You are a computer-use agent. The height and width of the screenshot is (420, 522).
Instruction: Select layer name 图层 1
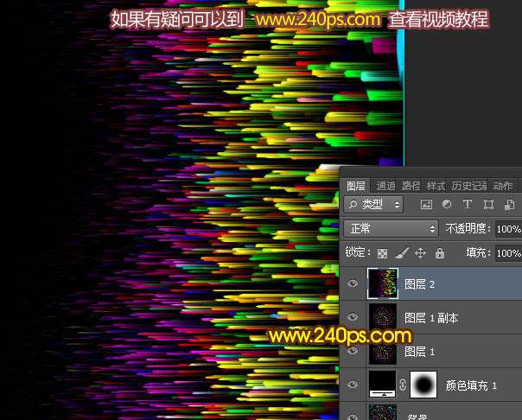[419, 352]
